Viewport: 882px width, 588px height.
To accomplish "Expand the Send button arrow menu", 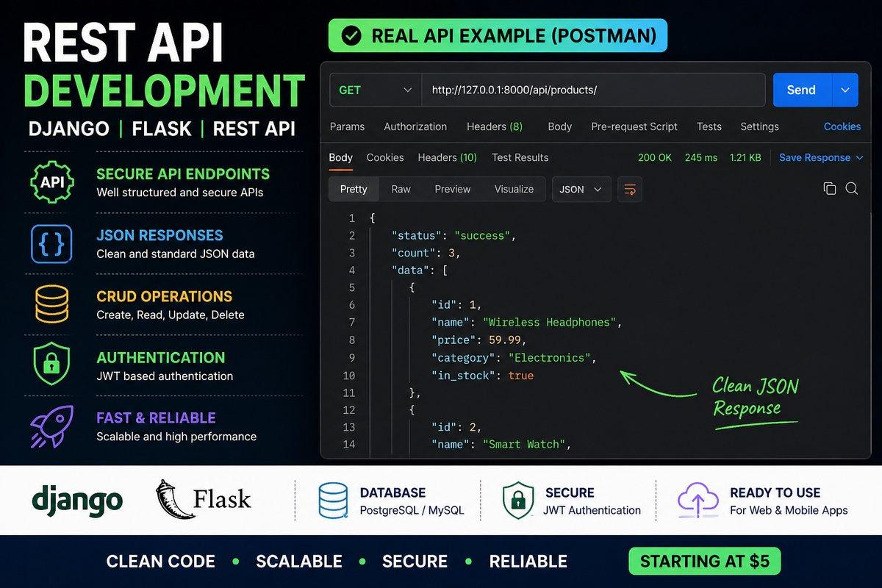I will point(845,90).
